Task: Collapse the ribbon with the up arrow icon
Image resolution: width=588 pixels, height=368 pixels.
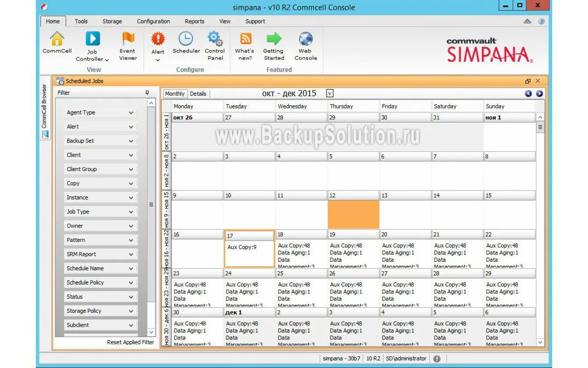Action: pos(527,21)
